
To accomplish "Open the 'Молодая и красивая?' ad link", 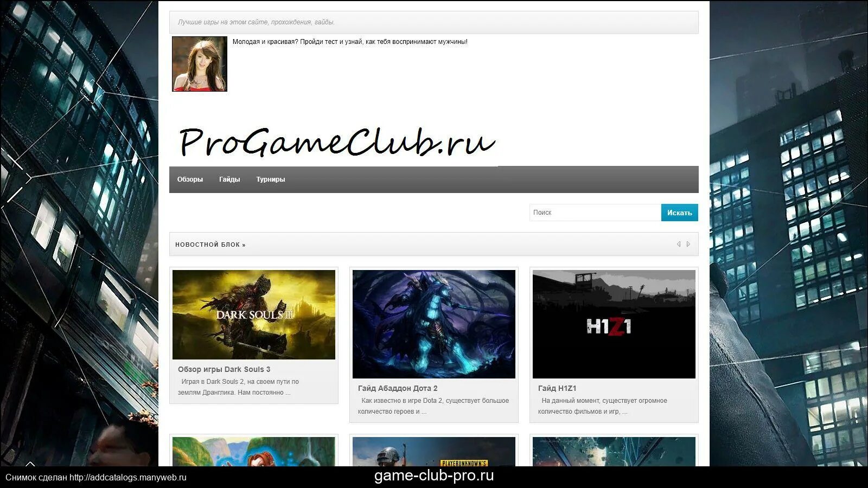I will pos(350,42).
